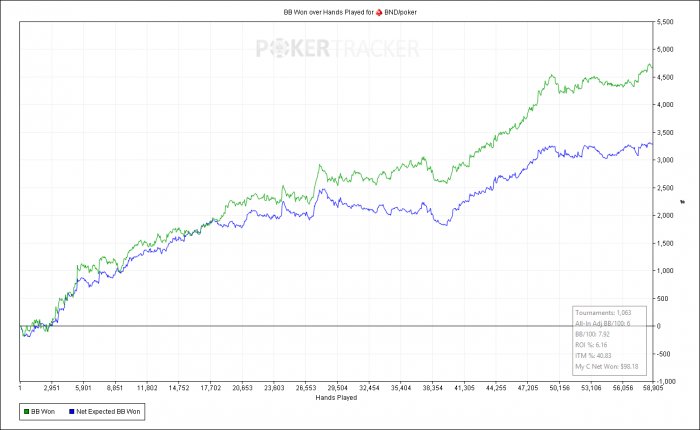Viewport: 700px width, 430px height.
Task: Click the 2,000 y-axis tick label
Action: [x=665, y=216]
